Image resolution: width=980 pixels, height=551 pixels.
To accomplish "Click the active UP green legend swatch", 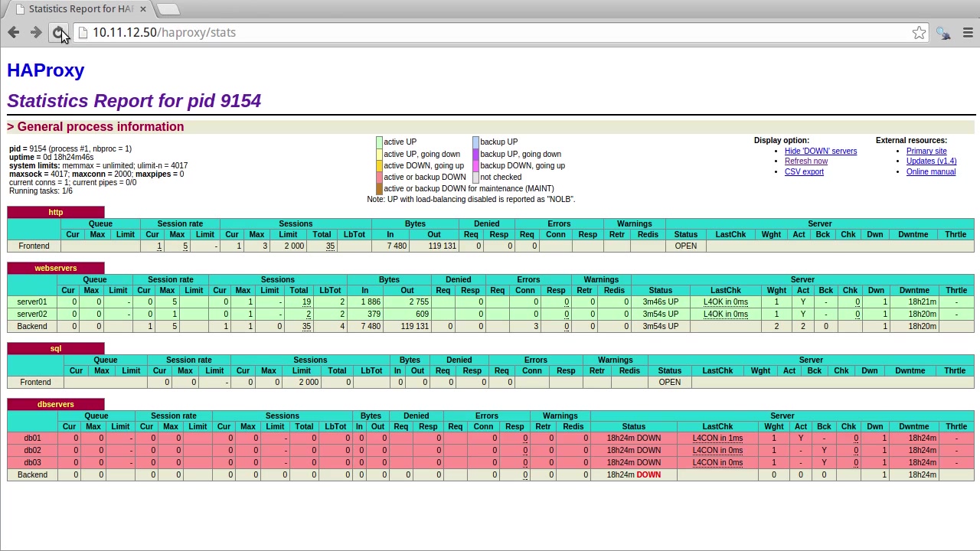I will point(379,142).
